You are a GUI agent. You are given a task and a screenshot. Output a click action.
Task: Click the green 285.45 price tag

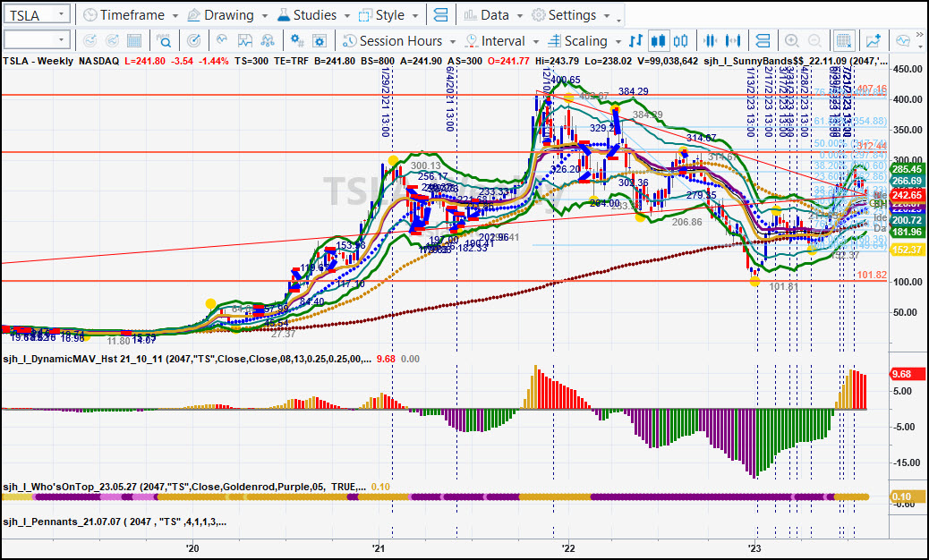pyautogui.click(x=907, y=169)
